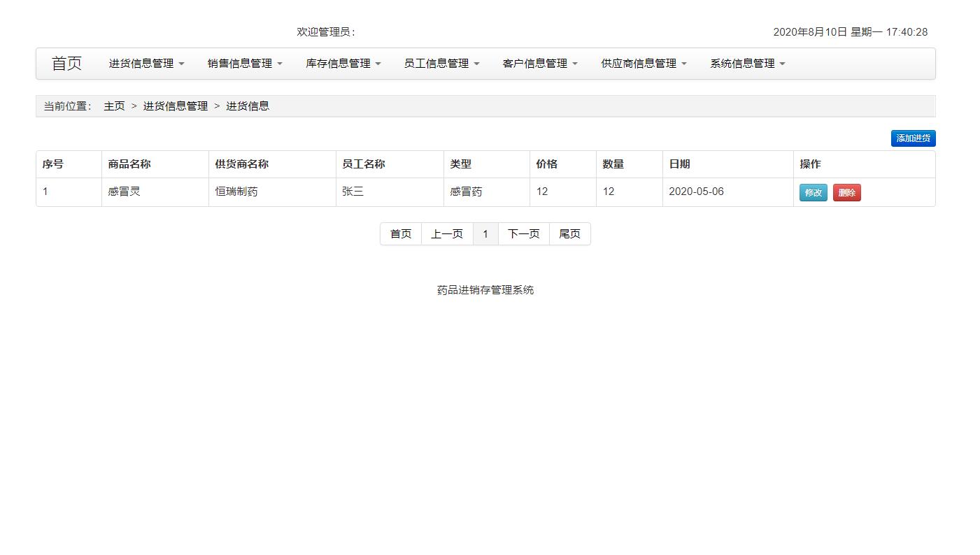Select page 1 in pagination
The width and height of the screenshot is (980, 555).
[x=485, y=233]
